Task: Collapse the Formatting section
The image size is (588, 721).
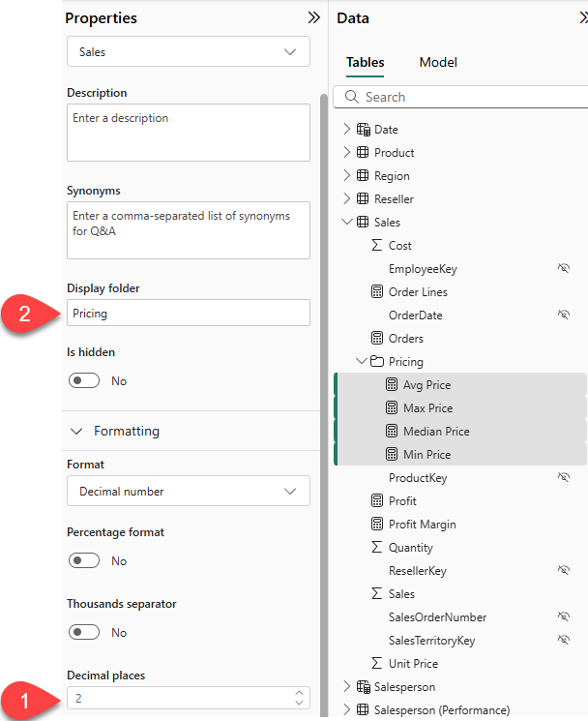Action: (76, 432)
